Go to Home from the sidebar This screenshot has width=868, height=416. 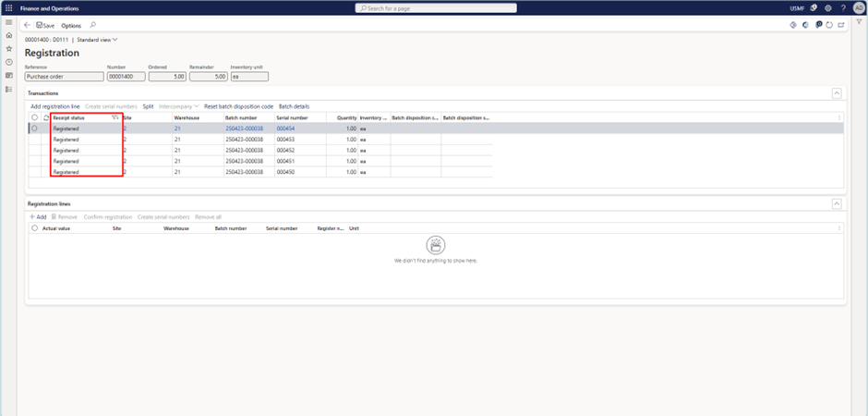coord(8,35)
